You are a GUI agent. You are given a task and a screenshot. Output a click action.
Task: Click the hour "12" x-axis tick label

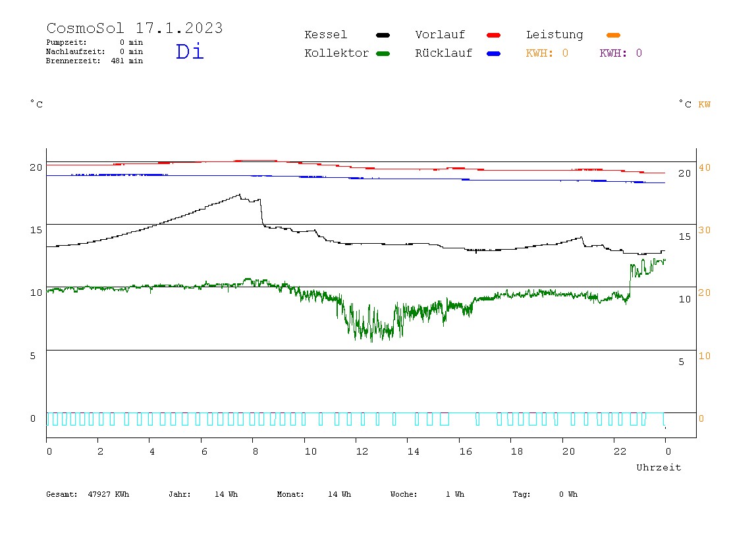click(362, 451)
